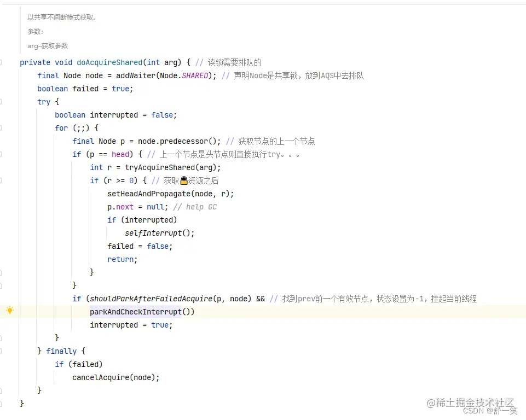Screen dimensions: 526x420
Task: Click the 'for (;;)' loop header
Action: point(72,128)
